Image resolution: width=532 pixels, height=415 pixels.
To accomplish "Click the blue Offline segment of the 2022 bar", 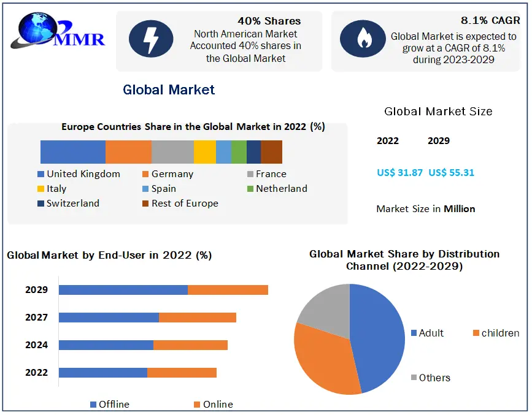I will point(103,373).
